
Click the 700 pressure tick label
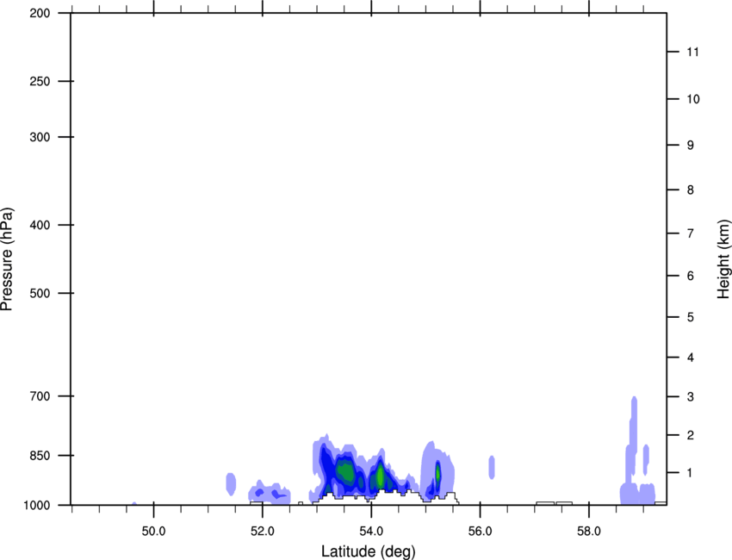(x=40, y=395)
